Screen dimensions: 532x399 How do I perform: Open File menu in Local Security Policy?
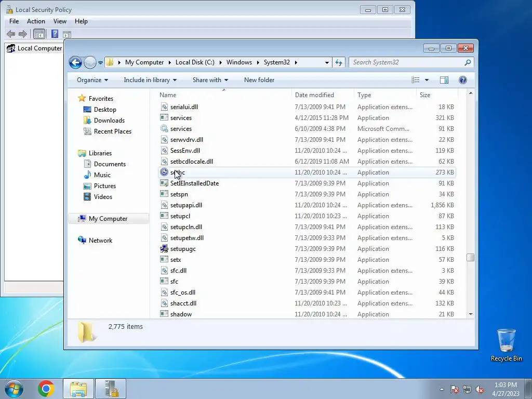tap(14, 21)
